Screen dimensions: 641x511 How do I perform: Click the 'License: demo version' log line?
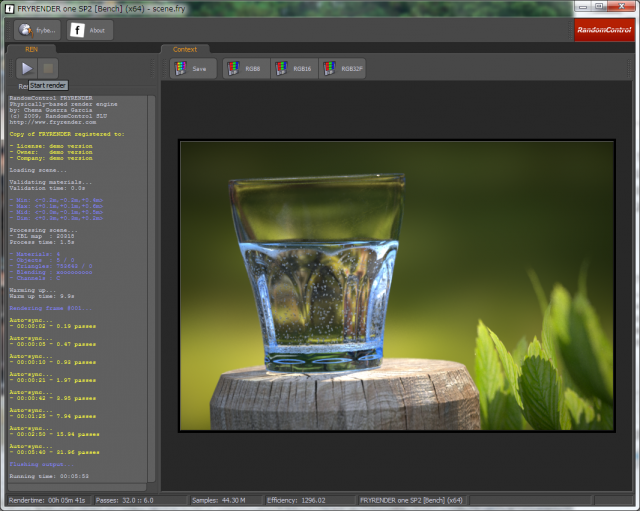tap(51, 146)
